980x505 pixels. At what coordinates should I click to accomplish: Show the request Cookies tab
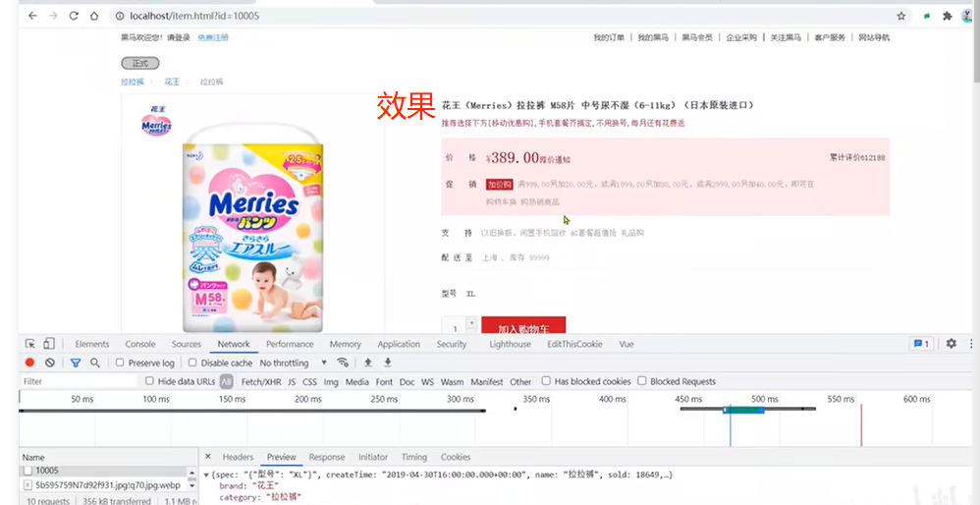[456, 457]
